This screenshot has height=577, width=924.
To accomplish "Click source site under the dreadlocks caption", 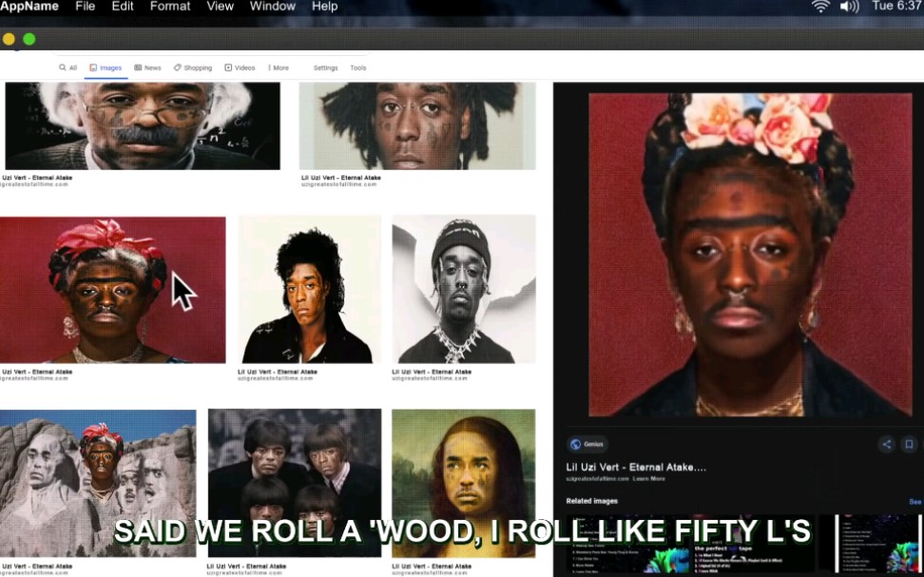I will point(338,184).
